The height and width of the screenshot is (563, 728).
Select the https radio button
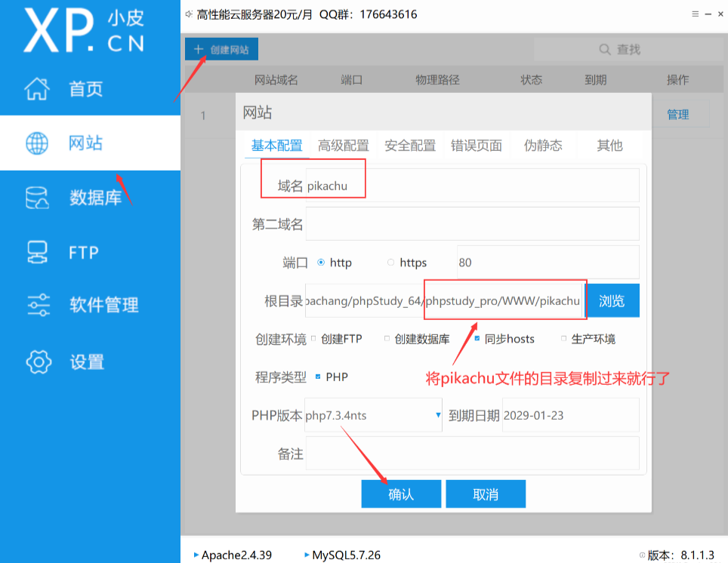pos(391,262)
